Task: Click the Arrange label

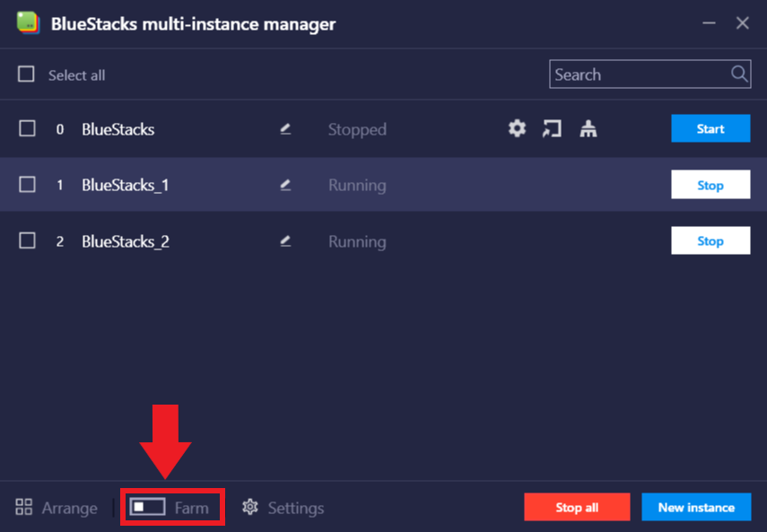Action: click(69, 509)
